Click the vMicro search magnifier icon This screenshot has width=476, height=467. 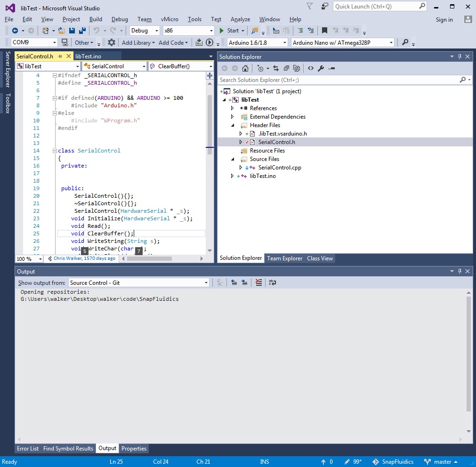tap(405, 42)
